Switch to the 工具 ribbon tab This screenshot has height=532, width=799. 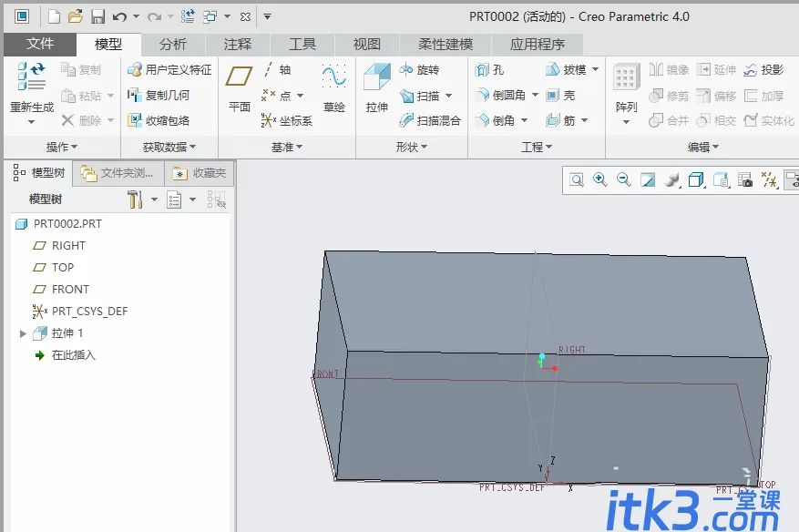[302, 45]
